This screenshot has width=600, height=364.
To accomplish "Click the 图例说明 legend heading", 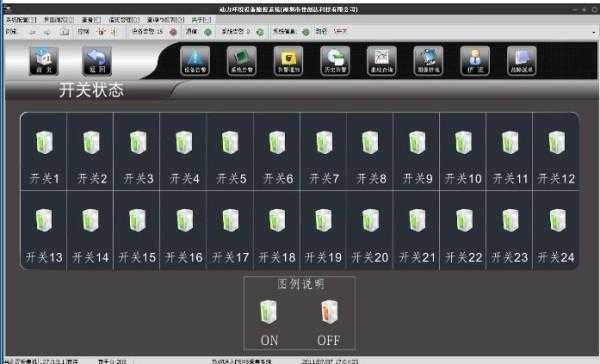I will (301, 284).
